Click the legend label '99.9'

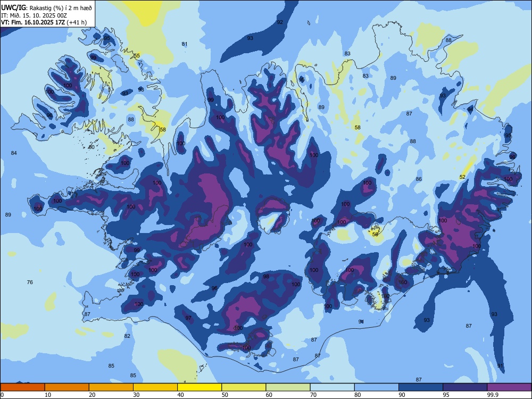pos(493,395)
